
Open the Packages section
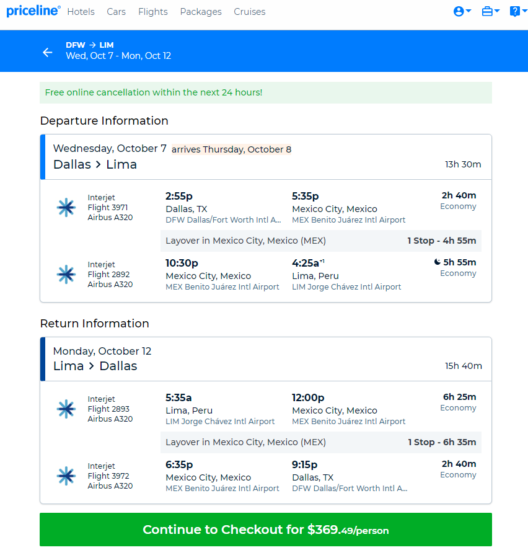click(x=201, y=12)
